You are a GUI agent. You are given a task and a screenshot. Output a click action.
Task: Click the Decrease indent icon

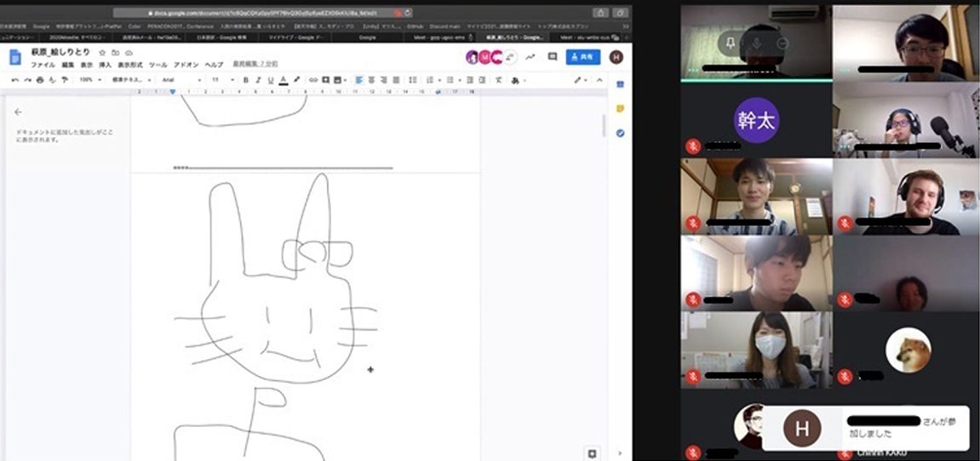tap(470, 80)
